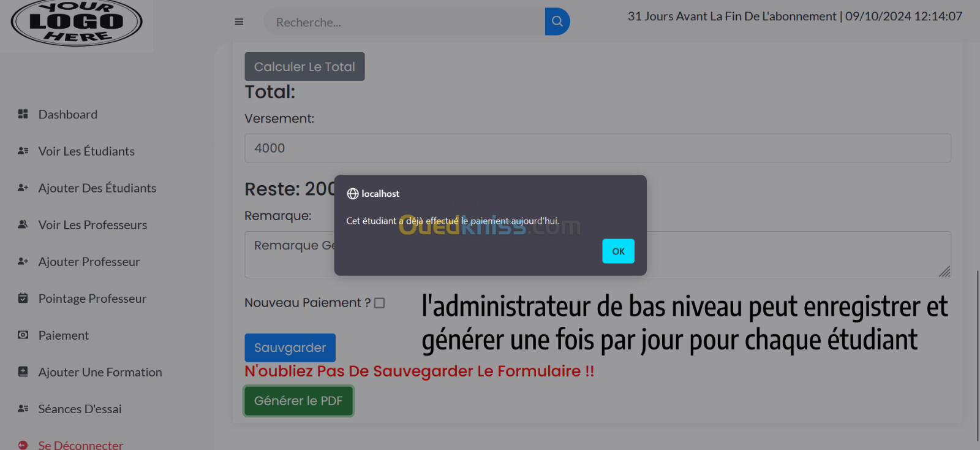
Task: Open Pointage Professeur section
Action: [x=92, y=298]
